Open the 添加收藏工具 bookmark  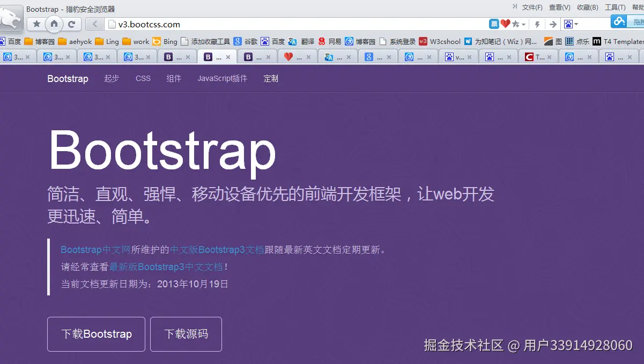point(205,41)
